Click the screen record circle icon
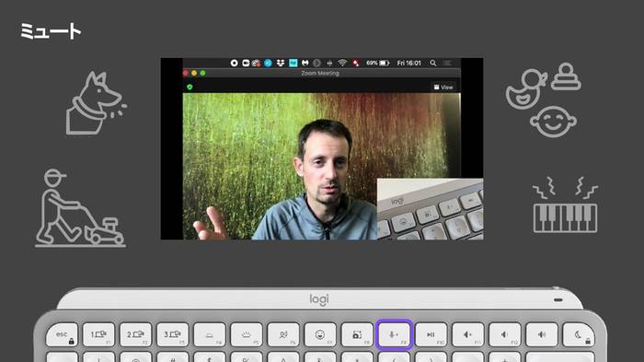Image resolution: width=644 pixels, height=362 pixels. coord(234,63)
